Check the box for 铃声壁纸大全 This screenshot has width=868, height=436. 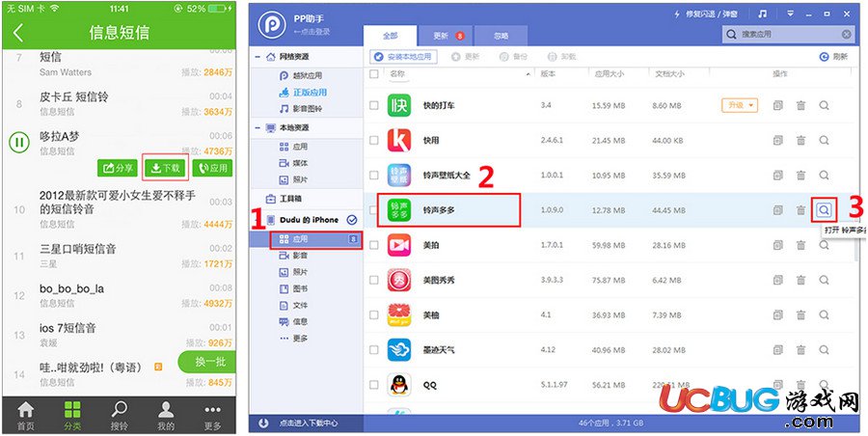coord(374,175)
